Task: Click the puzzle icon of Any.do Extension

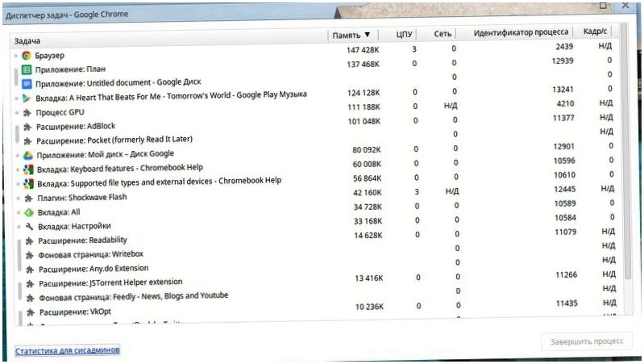Action: (x=30, y=270)
